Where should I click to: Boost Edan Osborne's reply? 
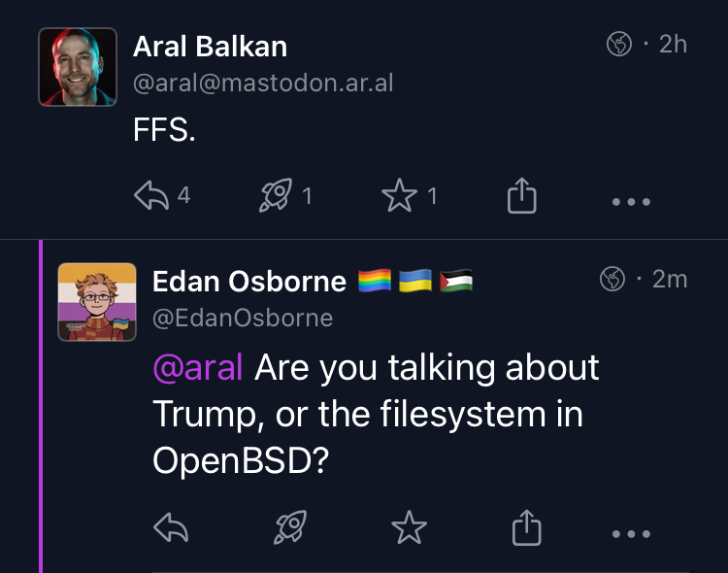click(x=290, y=528)
